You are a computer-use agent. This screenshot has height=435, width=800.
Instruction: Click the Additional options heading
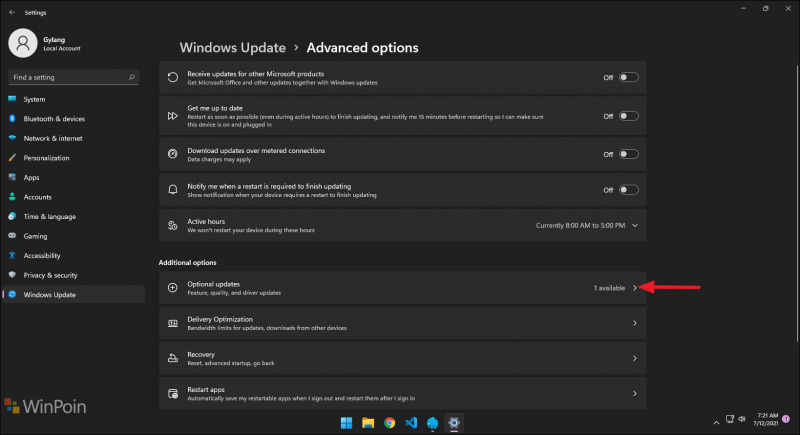(x=187, y=263)
